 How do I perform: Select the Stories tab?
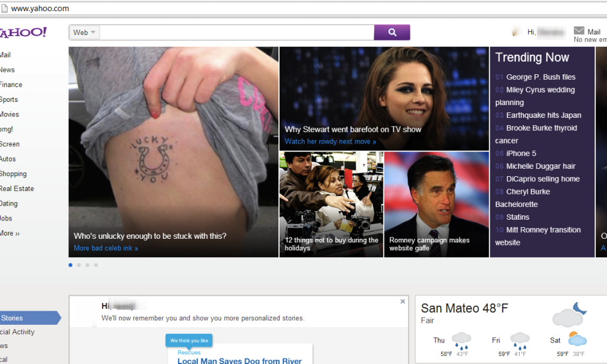tap(30, 318)
